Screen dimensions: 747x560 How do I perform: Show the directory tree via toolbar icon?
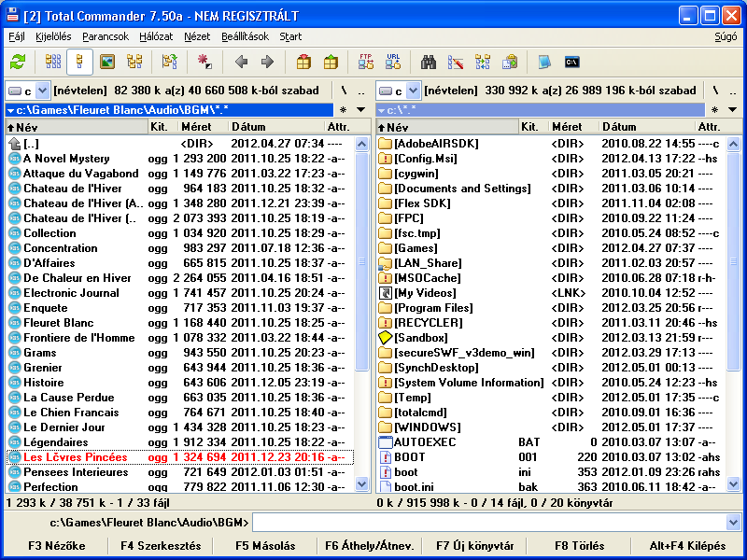tap(134, 62)
